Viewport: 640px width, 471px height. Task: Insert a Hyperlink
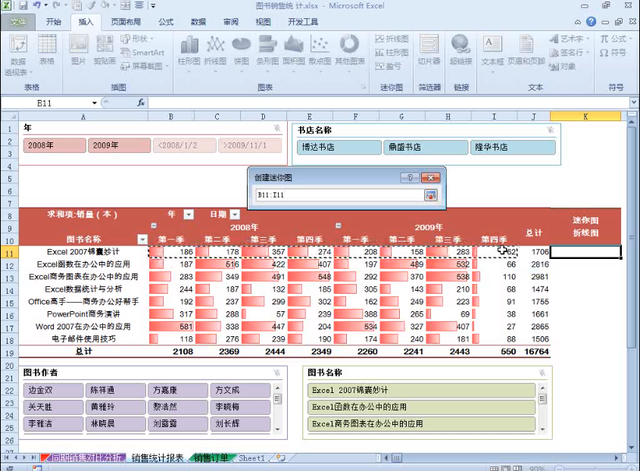pos(461,49)
